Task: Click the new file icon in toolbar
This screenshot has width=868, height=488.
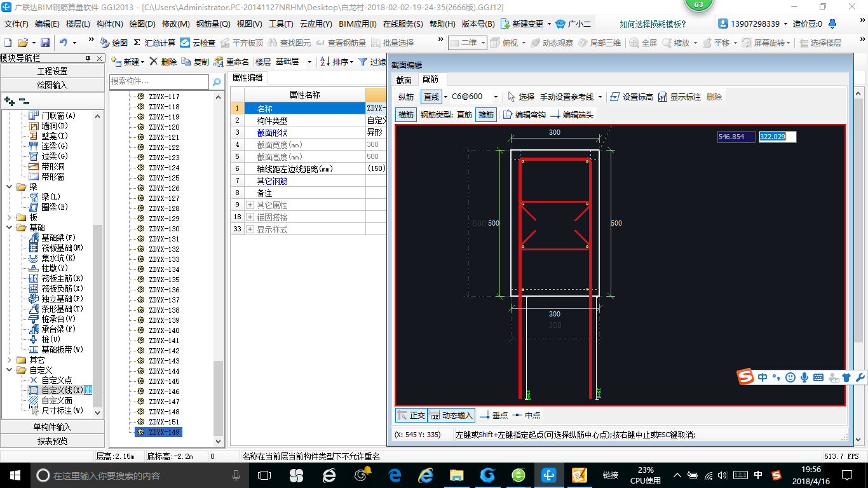Action: pyautogui.click(x=8, y=43)
